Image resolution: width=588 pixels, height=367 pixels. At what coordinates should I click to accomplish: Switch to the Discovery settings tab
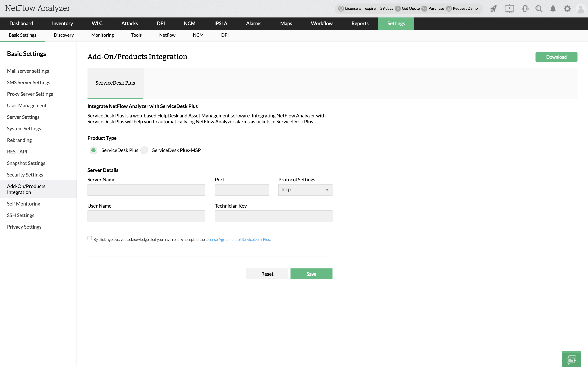[x=64, y=35]
